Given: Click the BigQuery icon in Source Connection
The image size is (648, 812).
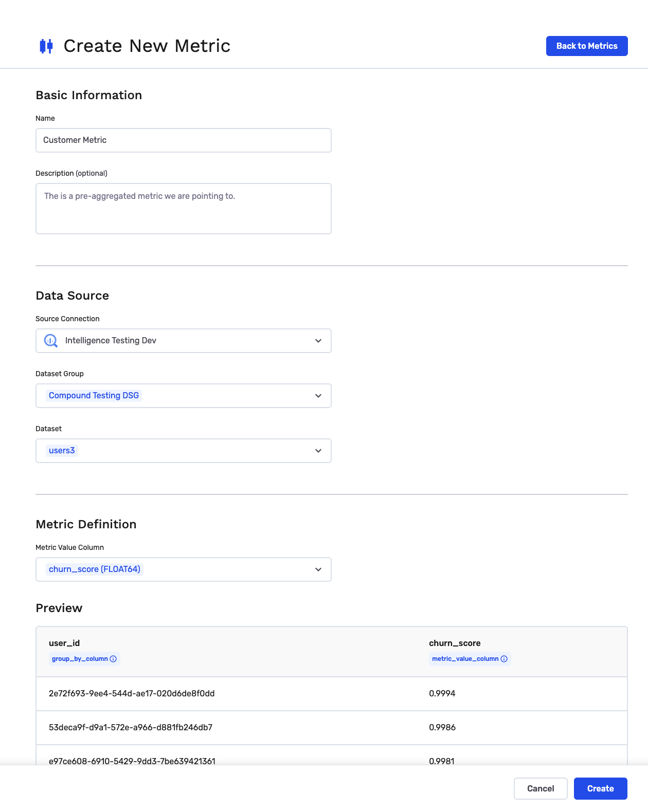Looking at the screenshot, I should click(51, 341).
